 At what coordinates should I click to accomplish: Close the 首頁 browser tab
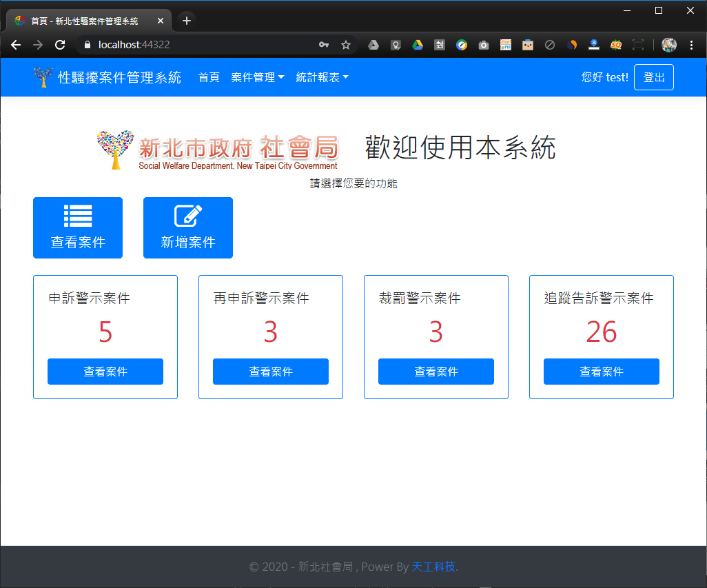161,21
